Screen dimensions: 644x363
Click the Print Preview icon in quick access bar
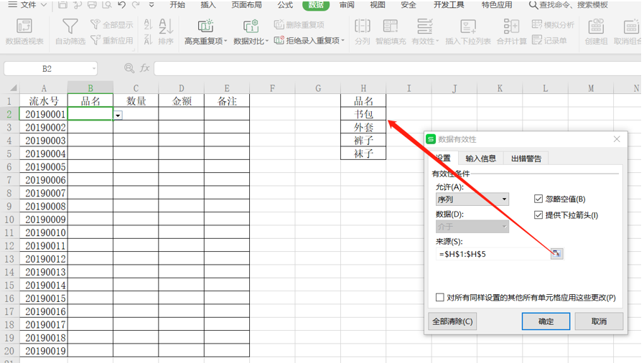pos(107,5)
